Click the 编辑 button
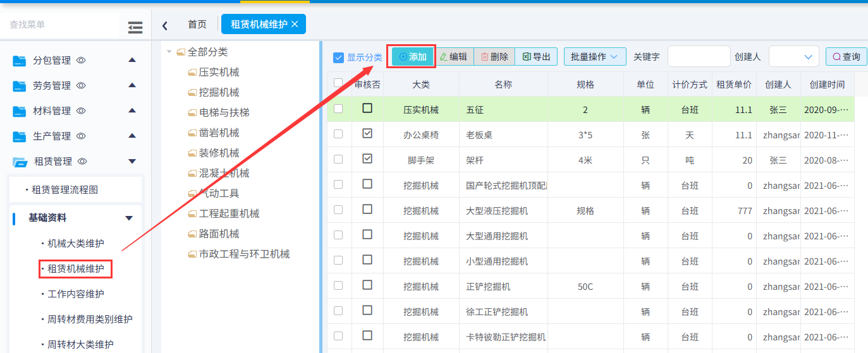 point(454,57)
